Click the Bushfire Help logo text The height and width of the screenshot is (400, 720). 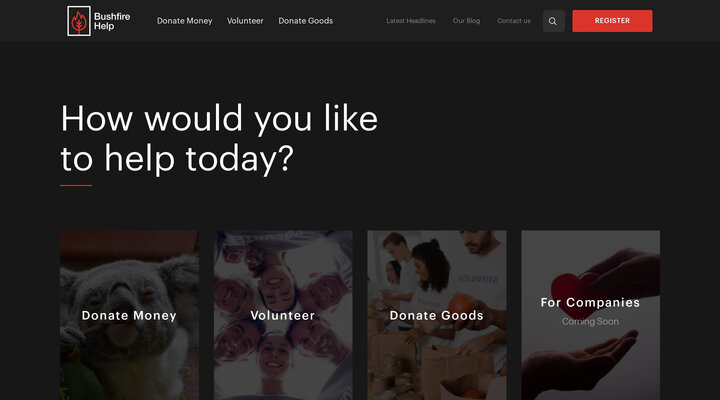pyautogui.click(x=112, y=21)
